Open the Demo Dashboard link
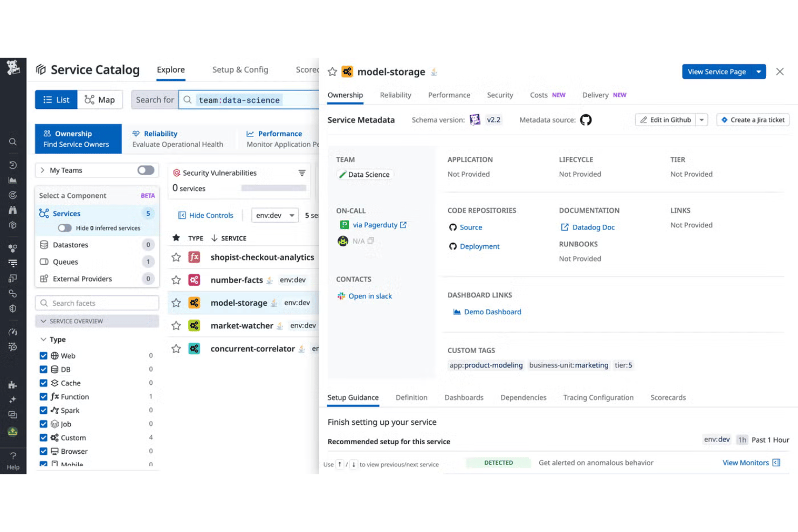Screen dimensions: 798x532 click(x=492, y=312)
